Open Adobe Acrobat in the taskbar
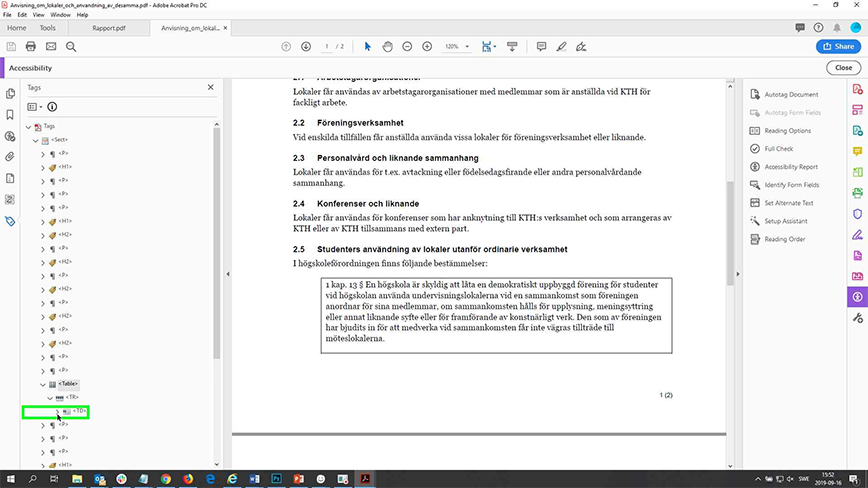The width and height of the screenshot is (868, 488). [365, 479]
